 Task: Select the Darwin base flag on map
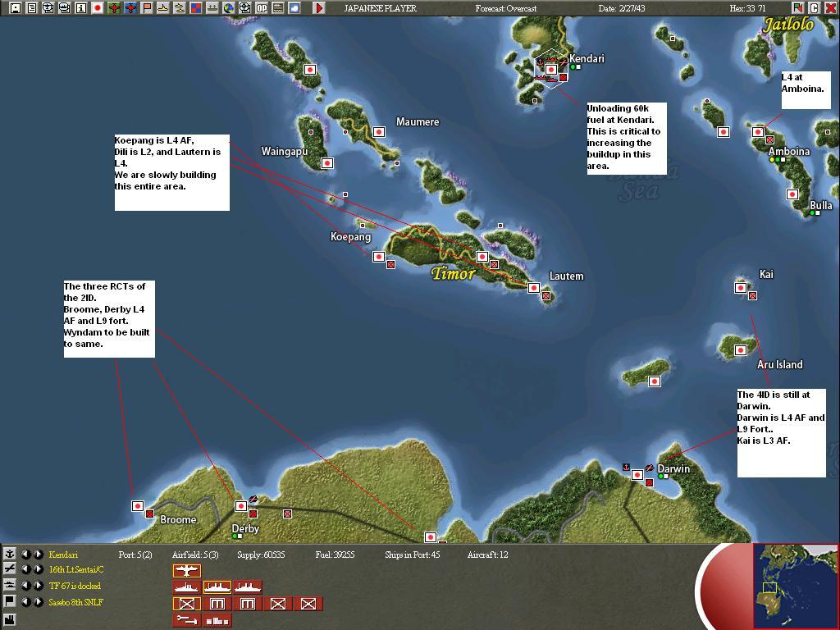pyautogui.click(x=637, y=475)
